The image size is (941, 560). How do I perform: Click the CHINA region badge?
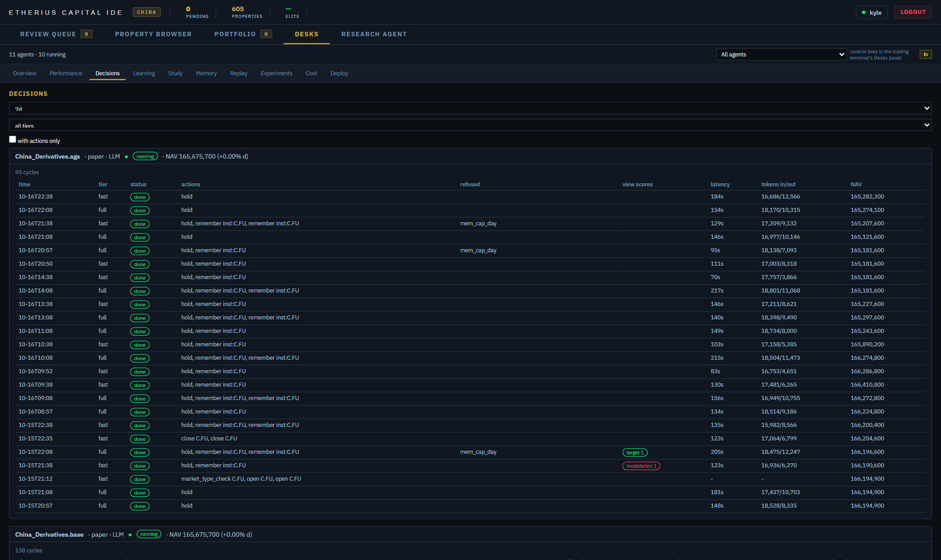coord(147,12)
